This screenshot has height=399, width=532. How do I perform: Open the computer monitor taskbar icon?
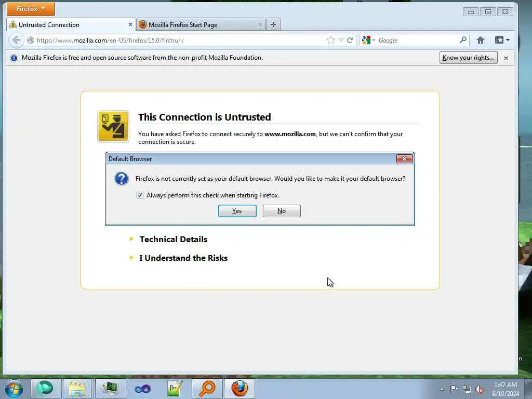click(x=110, y=389)
